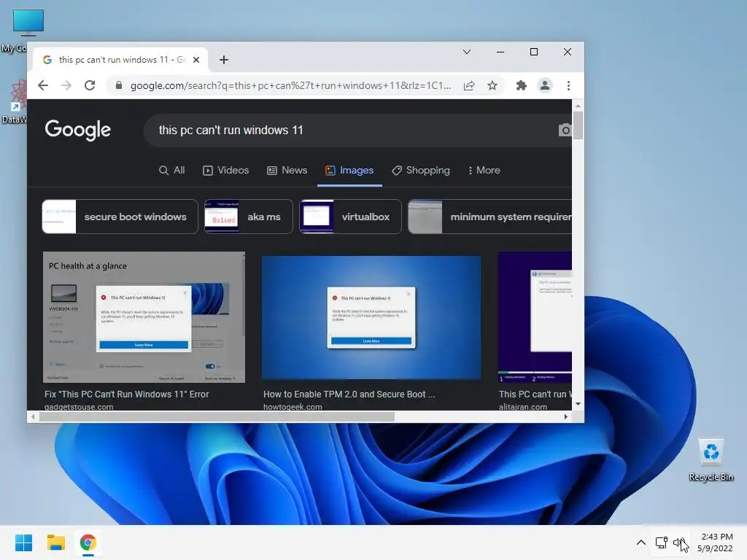Close the 'this pc can't run windows 11' tab
This screenshot has height=560, width=747.
pyautogui.click(x=196, y=60)
